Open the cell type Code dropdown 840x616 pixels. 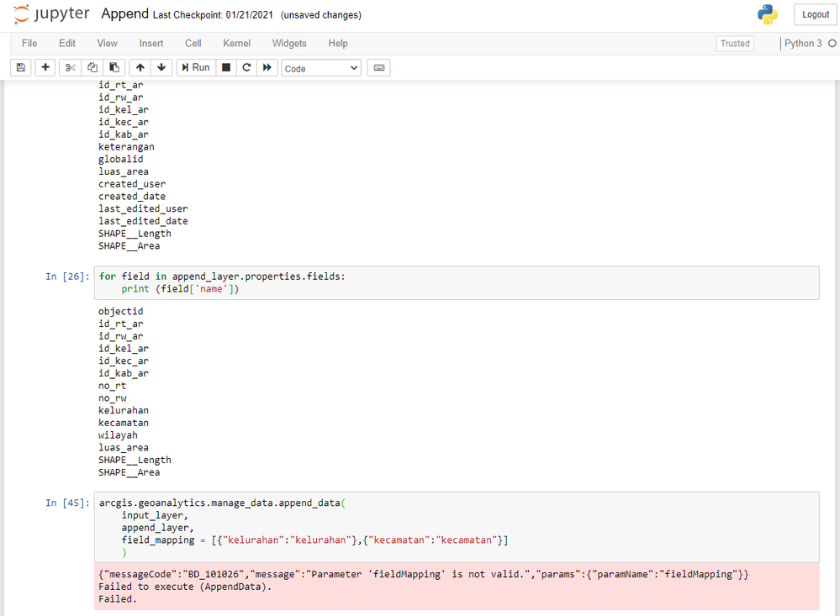click(x=321, y=68)
